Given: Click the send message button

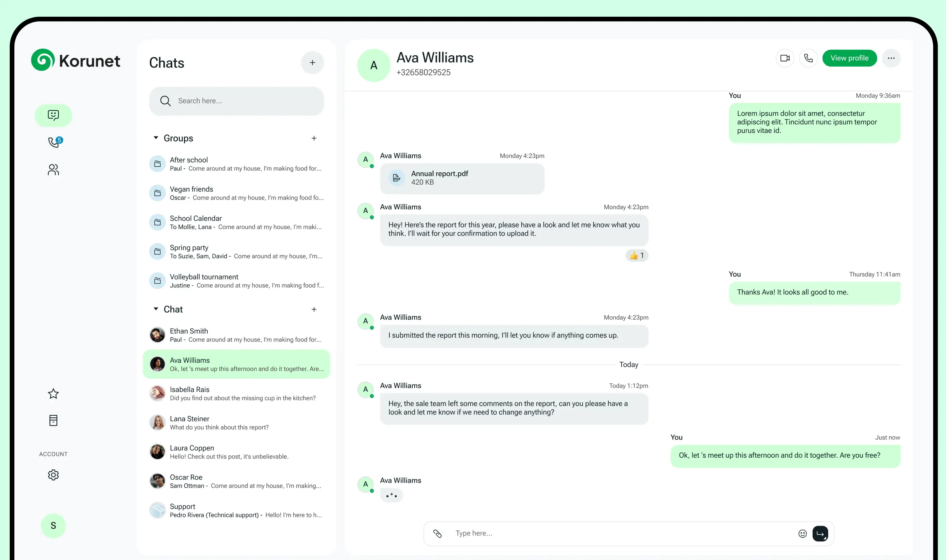Looking at the screenshot, I should click(x=820, y=533).
